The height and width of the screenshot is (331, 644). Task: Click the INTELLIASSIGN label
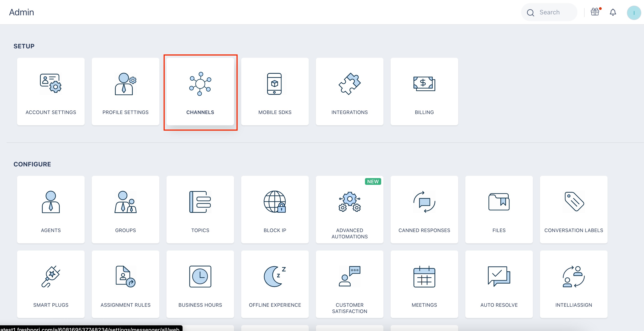574,305
